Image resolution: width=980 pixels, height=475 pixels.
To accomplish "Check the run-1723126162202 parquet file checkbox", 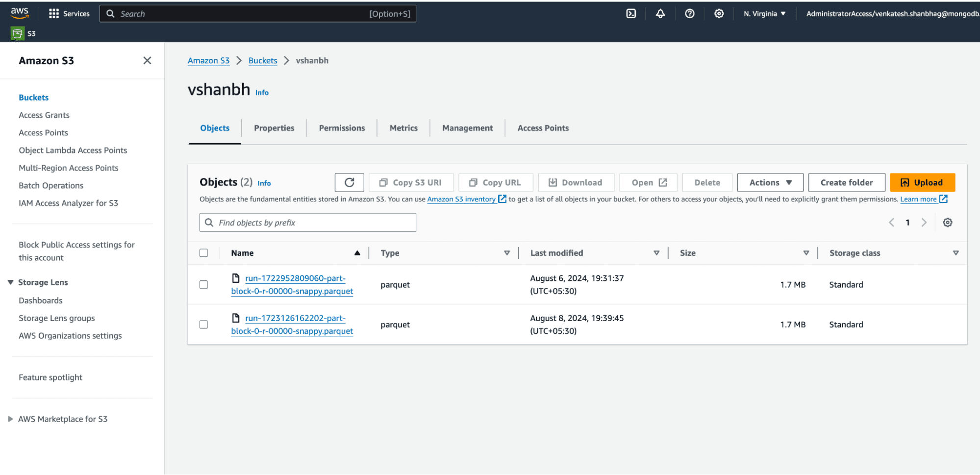I will pyautogui.click(x=203, y=325).
